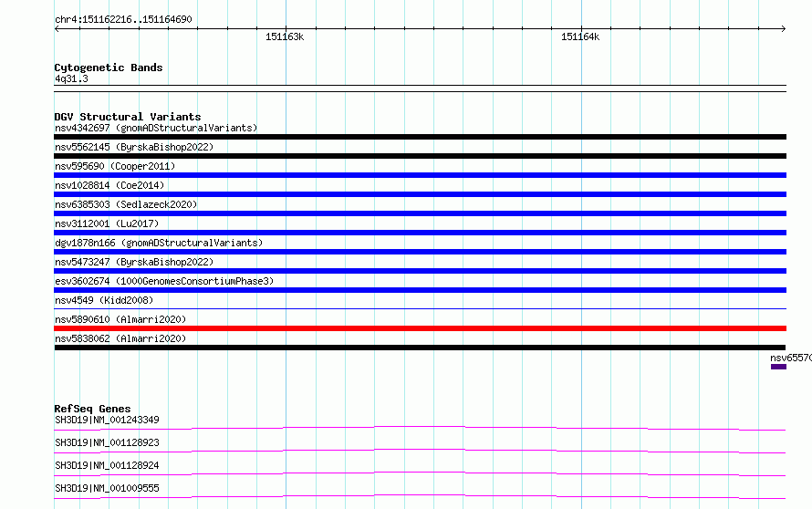Open SH3D19|NM_001009555 transcript label

click(x=107, y=488)
